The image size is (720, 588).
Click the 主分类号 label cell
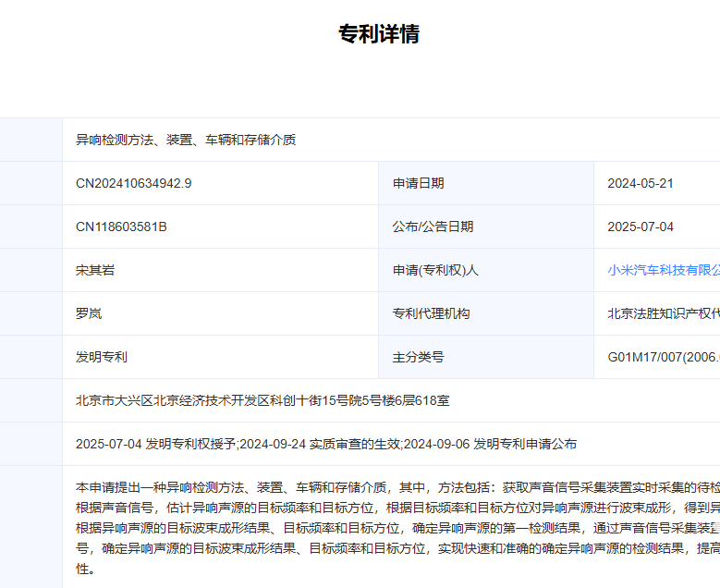click(x=419, y=357)
